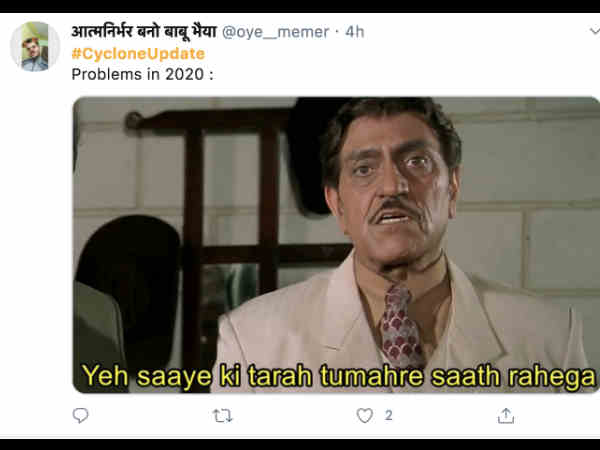Click the Hindi display name of the author
This screenshot has width=600, height=450.
click(x=144, y=31)
